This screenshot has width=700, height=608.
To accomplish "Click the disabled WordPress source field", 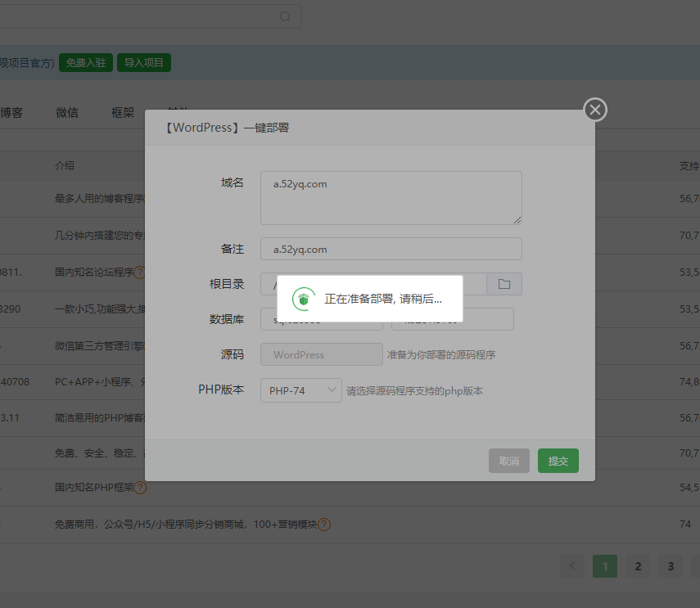I will click(322, 354).
